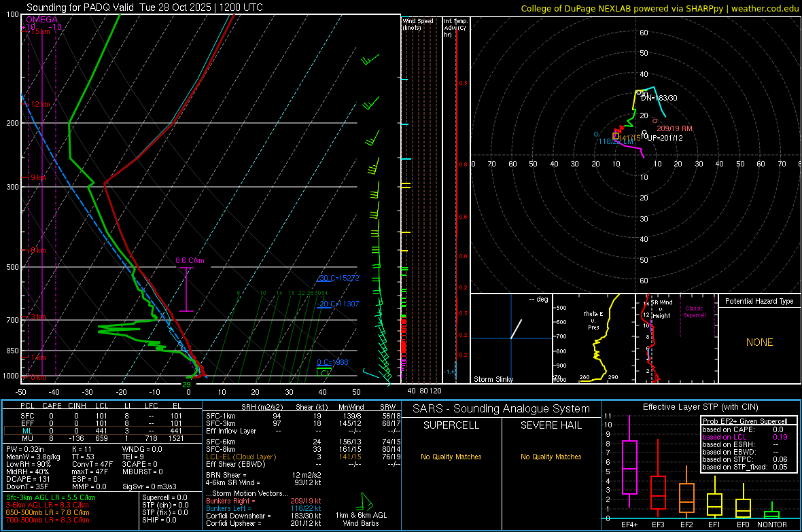The image size is (802, 532).
Task: Select the Theta-E v. Pres inset label
Action: tap(593, 320)
